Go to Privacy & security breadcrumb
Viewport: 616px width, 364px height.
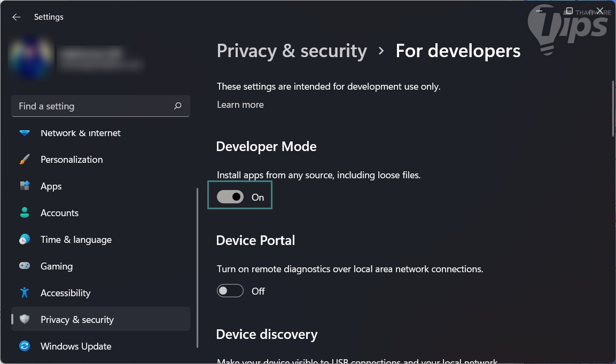292,51
